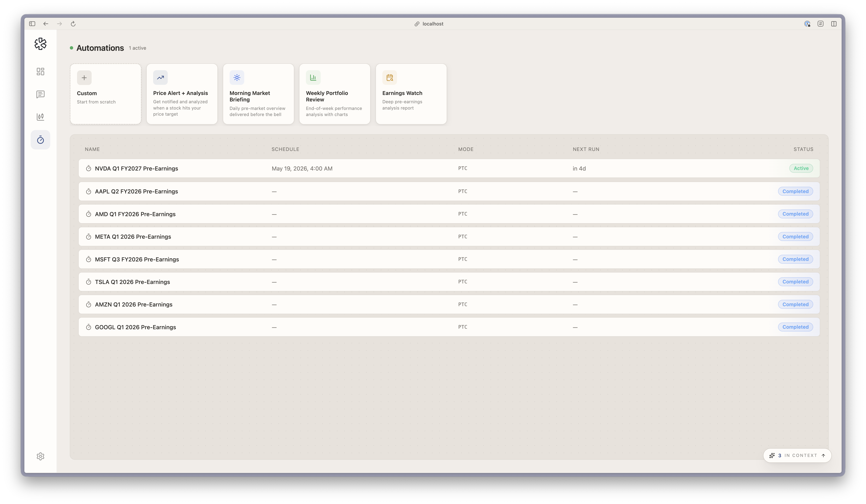Image resolution: width=866 pixels, height=504 pixels.
Task: Click the privacy shield icon in the toolbar
Action: point(807,24)
